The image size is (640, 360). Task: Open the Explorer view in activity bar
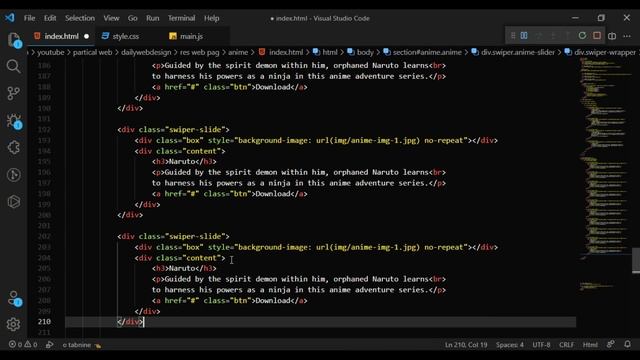[14, 40]
